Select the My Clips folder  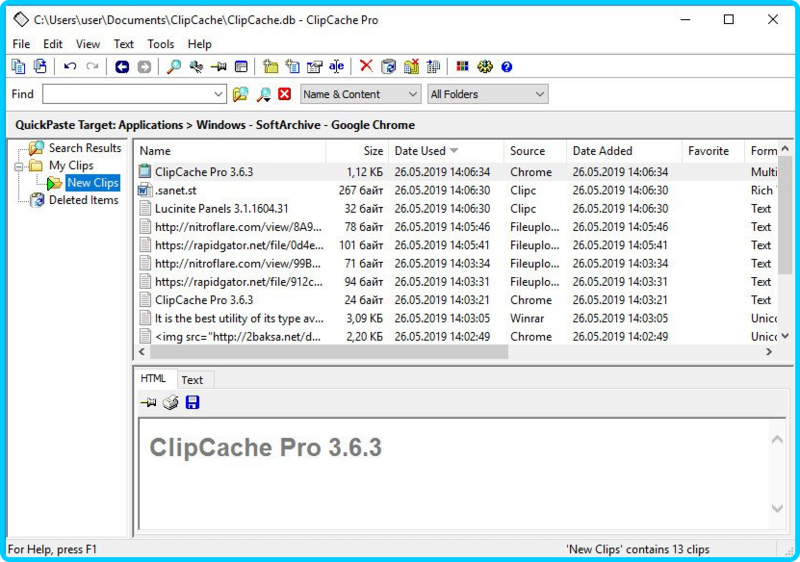[x=71, y=165]
